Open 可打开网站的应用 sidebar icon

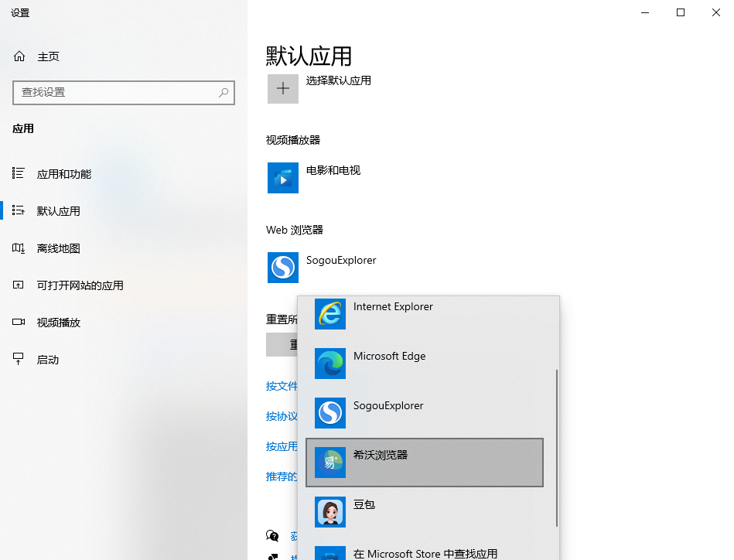tap(19, 285)
